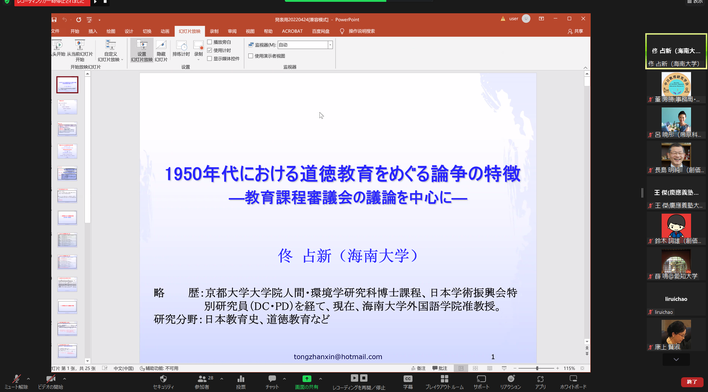Viewport: 708px width, 392px height.
Task: Open the Zoom Chat (チャット) panel
Action: coord(272,382)
